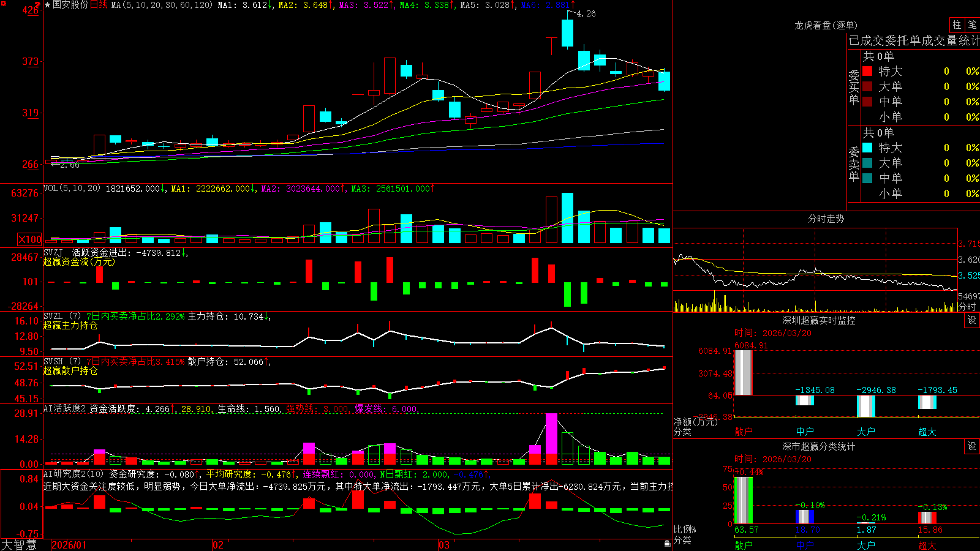Click the red 特大 buy-order color swatch
Viewport: 980px width, 551px height.
(867, 71)
